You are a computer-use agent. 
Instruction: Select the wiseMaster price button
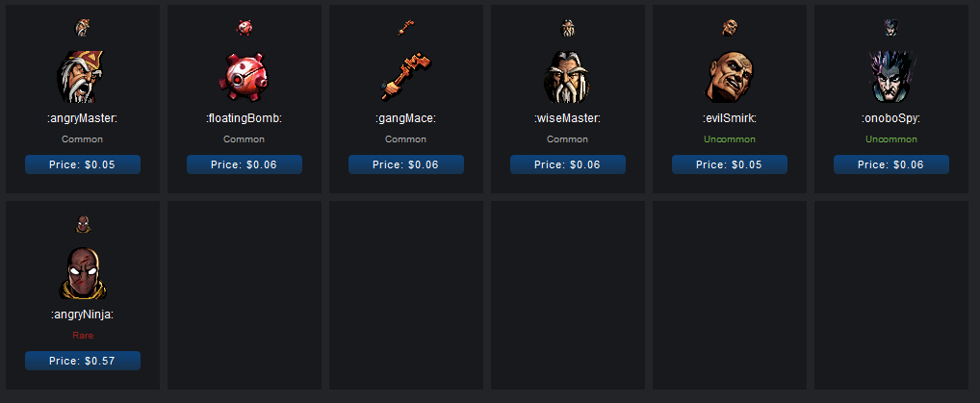pyautogui.click(x=568, y=164)
